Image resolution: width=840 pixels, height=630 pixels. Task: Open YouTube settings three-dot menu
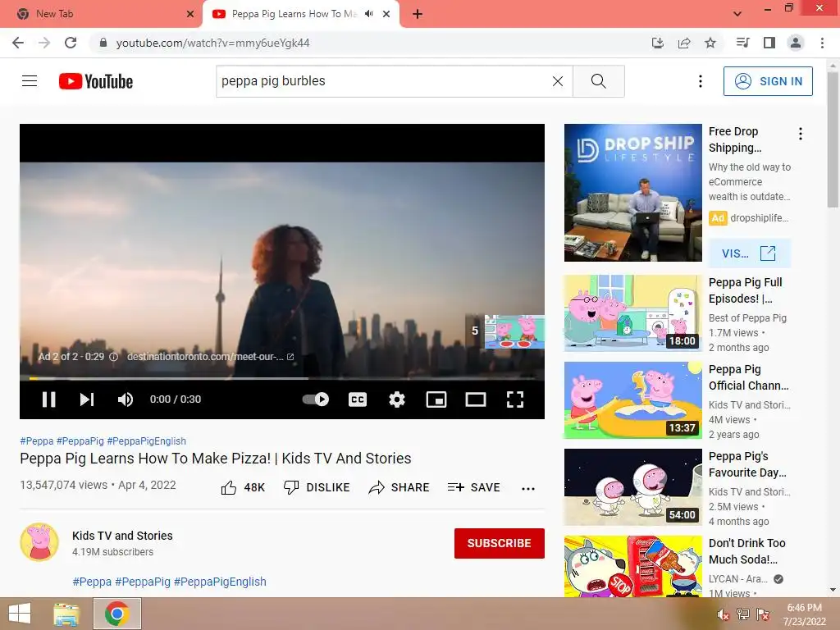(701, 81)
